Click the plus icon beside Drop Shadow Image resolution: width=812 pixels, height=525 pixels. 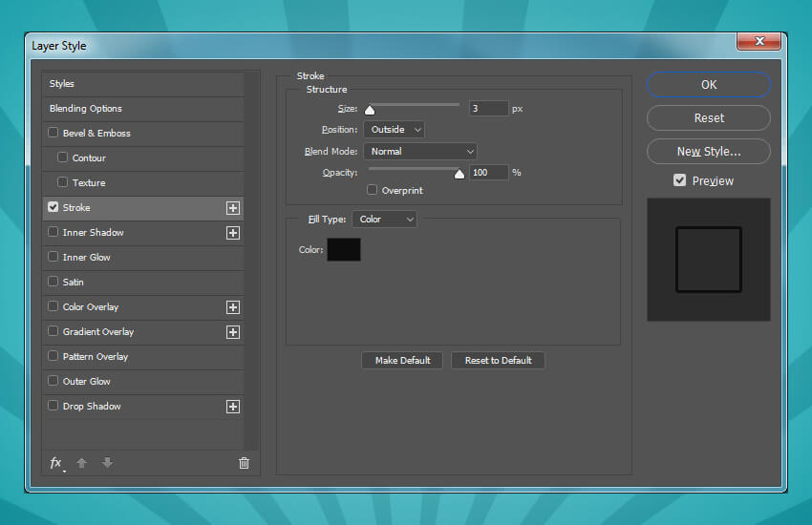coord(232,407)
